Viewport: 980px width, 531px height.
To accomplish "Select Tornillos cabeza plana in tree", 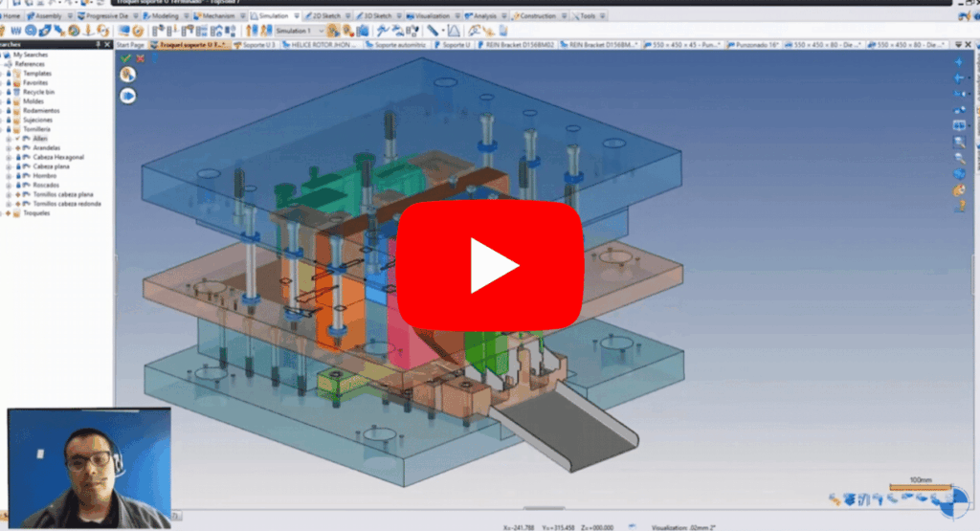I will pos(62,195).
